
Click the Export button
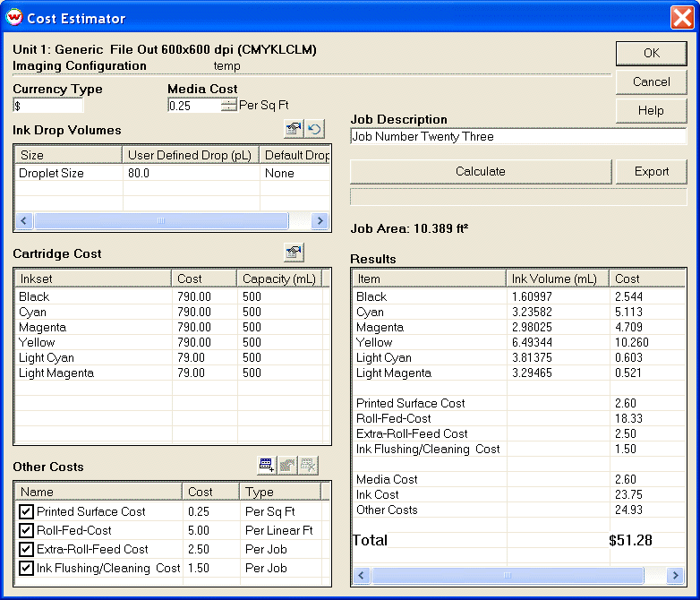(x=651, y=171)
